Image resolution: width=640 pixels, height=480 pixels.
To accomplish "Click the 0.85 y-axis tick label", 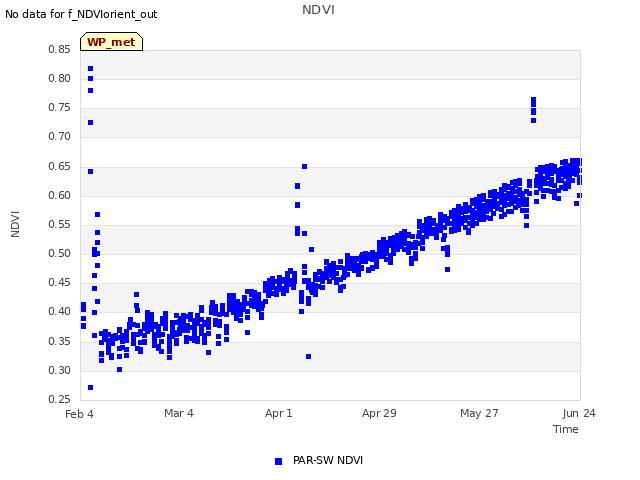I will 60,49.
